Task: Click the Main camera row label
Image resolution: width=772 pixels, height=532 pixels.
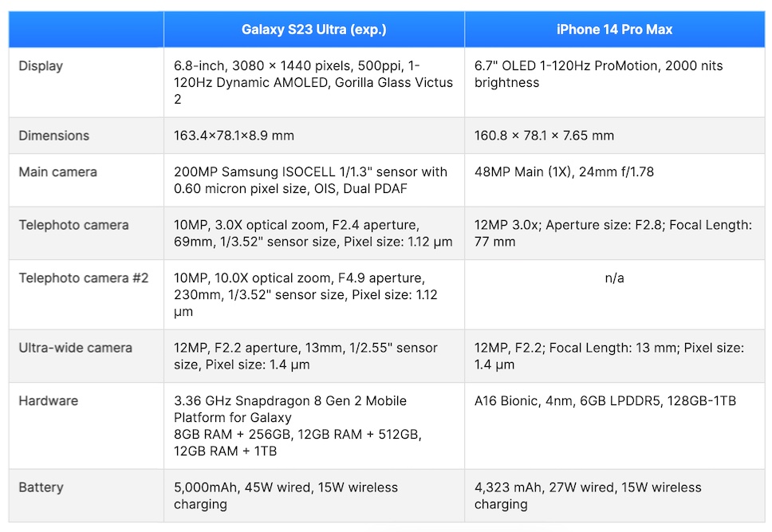Action: (57, 171)
